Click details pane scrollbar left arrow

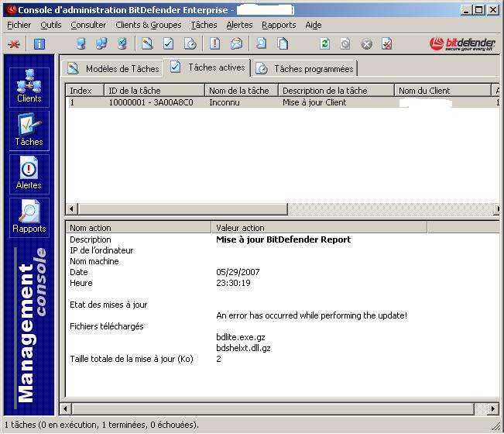(x=65, y=409)
